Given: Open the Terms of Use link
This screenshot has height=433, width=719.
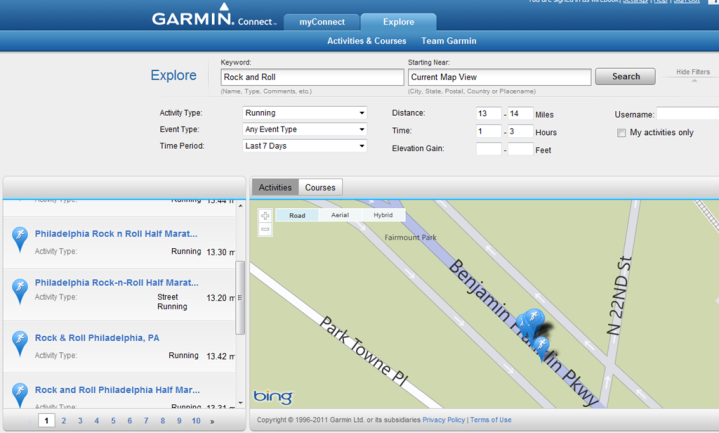Looking at the screenshot, I should tap(491, 420).
